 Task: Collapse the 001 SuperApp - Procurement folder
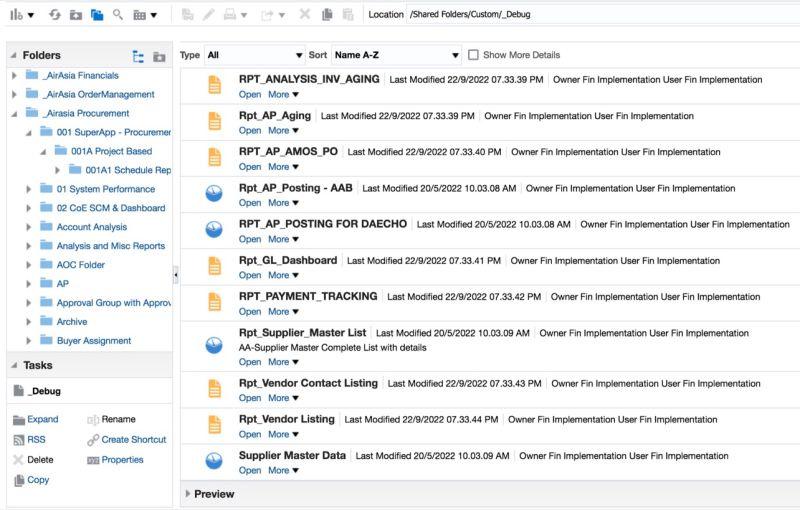[x=29, y=133]
